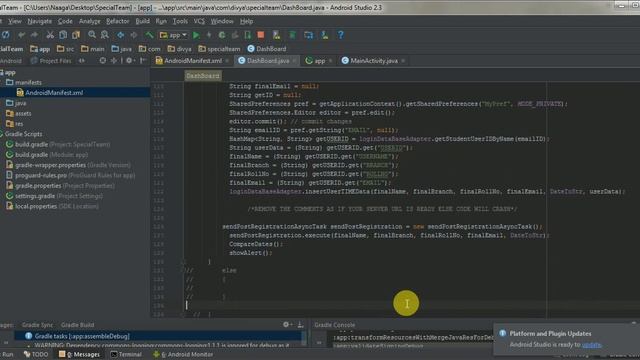
Task: Open the Run menu
Action: [161, 21]
